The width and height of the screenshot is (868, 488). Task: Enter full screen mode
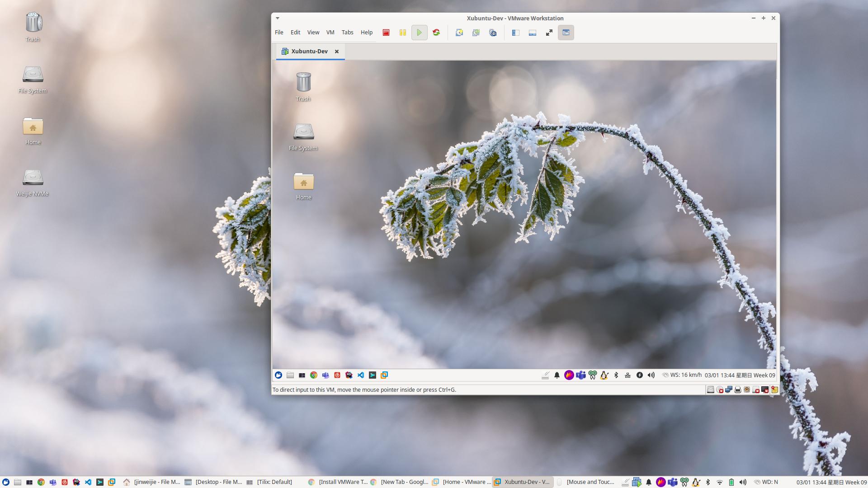(549, 32)
